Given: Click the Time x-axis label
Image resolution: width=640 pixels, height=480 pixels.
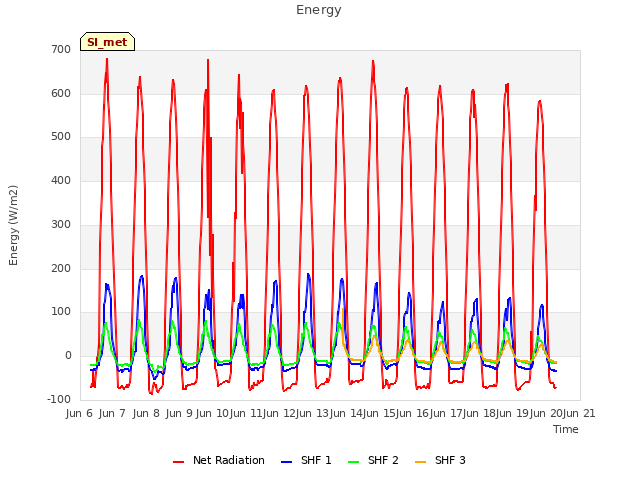Looking at the screenshot, I should click(x=566, y=429).
